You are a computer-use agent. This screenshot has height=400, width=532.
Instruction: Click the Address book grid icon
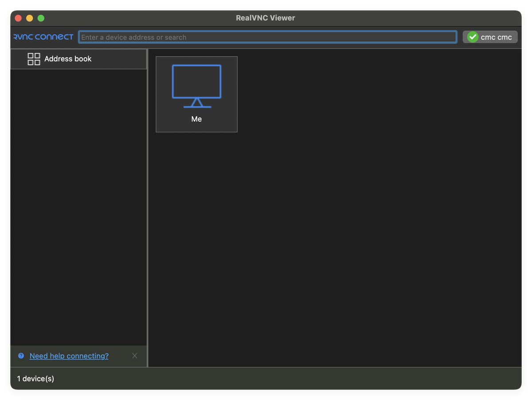click(34, 59)
